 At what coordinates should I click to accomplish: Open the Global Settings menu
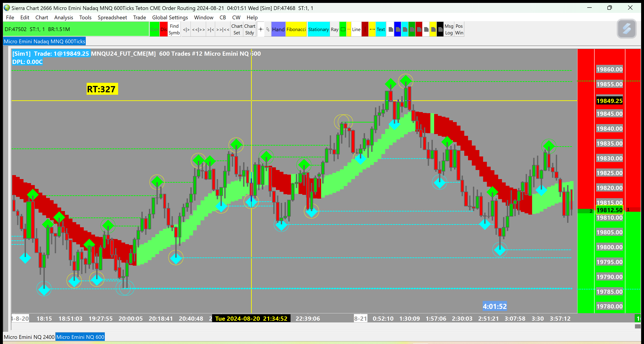170,18
